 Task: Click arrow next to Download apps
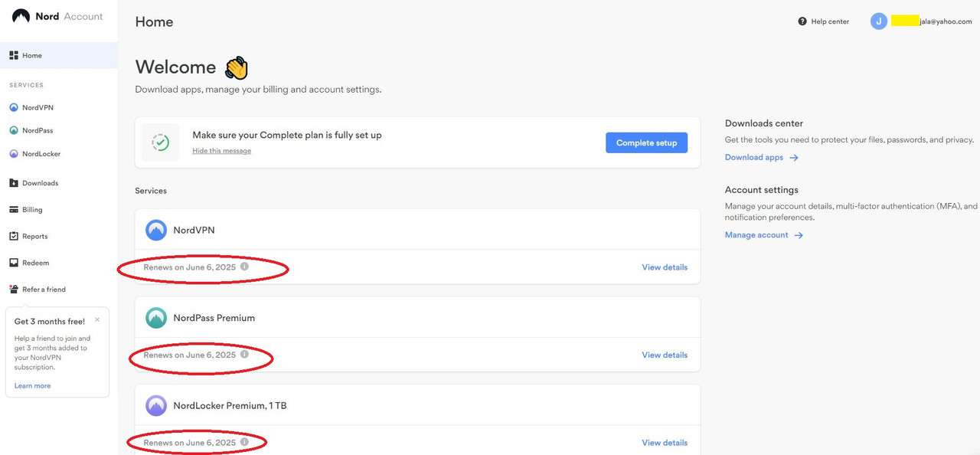click(794, 158)
